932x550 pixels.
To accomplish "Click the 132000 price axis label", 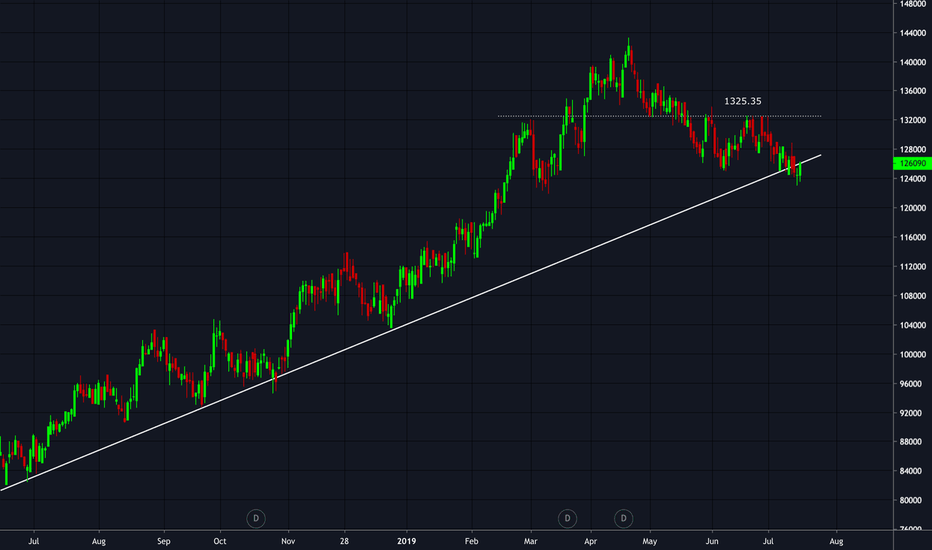I will click(x=912, y=120).
